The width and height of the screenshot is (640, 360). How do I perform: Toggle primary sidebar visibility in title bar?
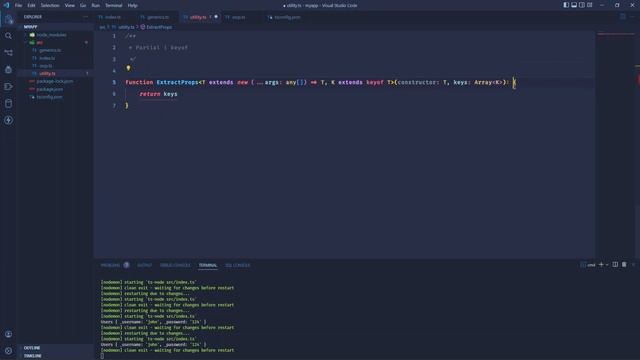point(566,5)
